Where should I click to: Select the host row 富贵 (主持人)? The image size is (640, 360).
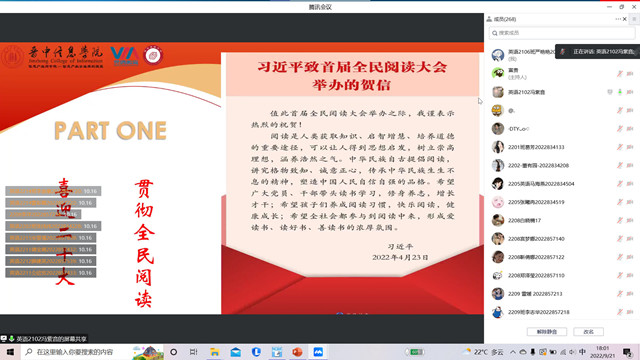point(562,73)
